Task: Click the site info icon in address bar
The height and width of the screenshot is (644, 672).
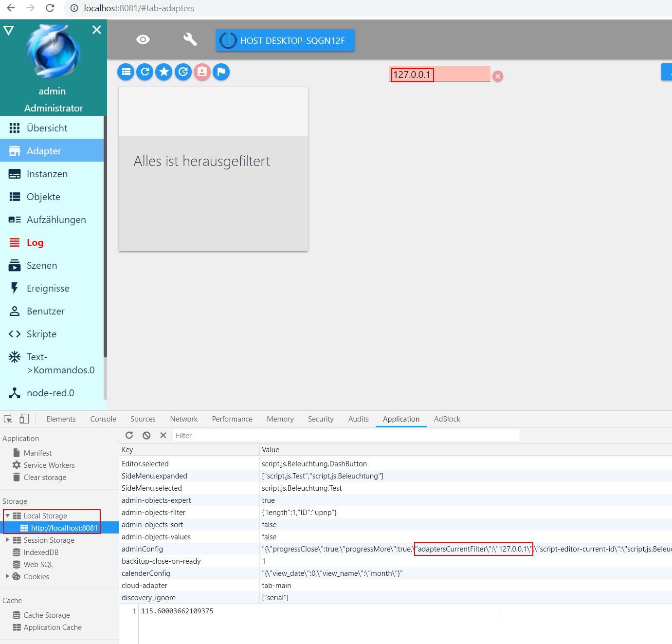Action: click(x=74, y=8)
